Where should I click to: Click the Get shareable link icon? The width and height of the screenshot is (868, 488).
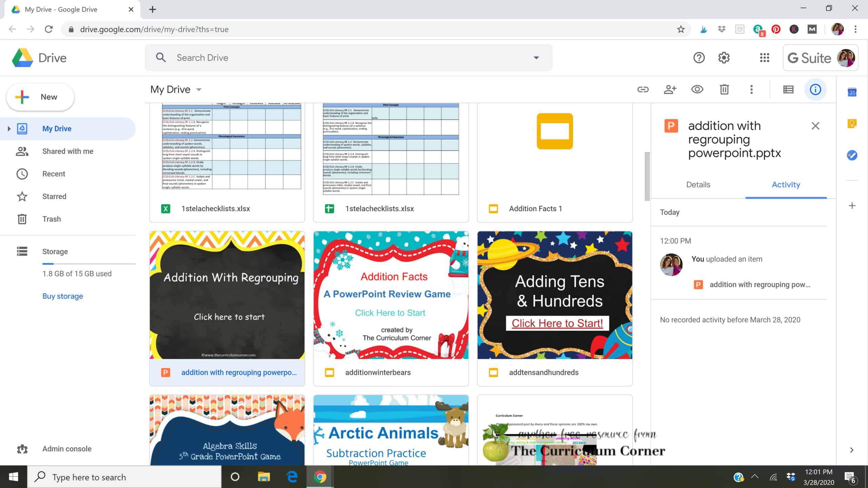pyautogui.click(x=643, y=89)
